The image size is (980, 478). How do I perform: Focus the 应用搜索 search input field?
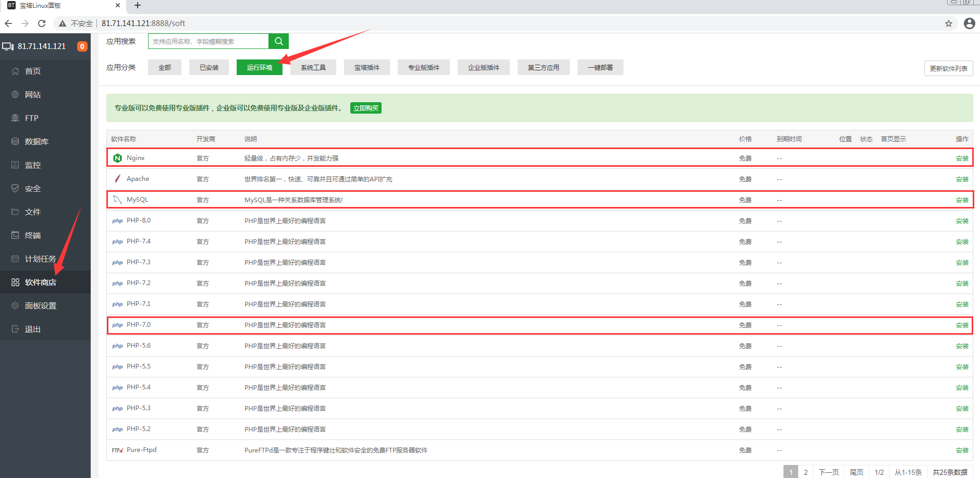click(209, 41)
